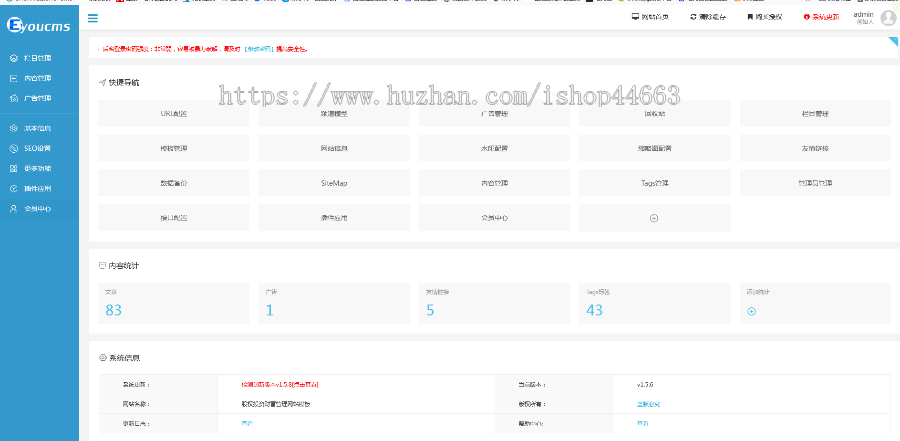Click the monitor icon for 网站首页
Screen dimensions: 900x441
(635, 17)
